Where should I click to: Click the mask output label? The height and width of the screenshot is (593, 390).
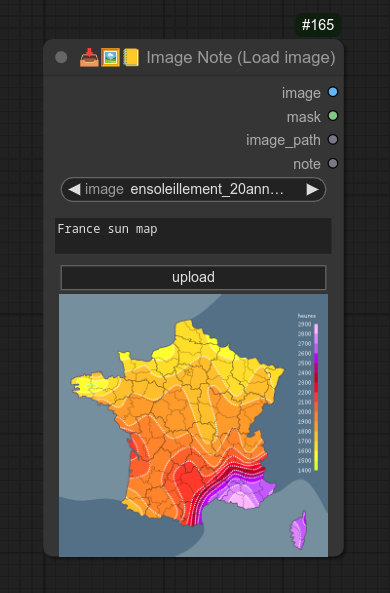(304, 117)
